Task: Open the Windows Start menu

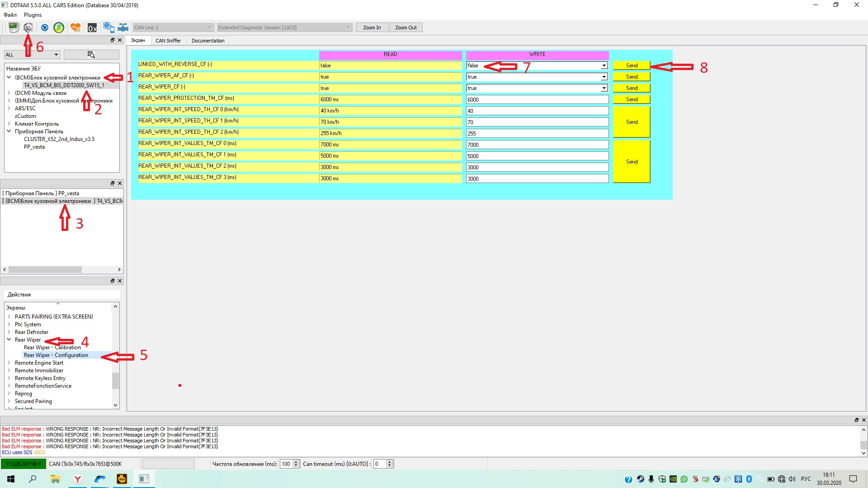Action: pos(11,479)
